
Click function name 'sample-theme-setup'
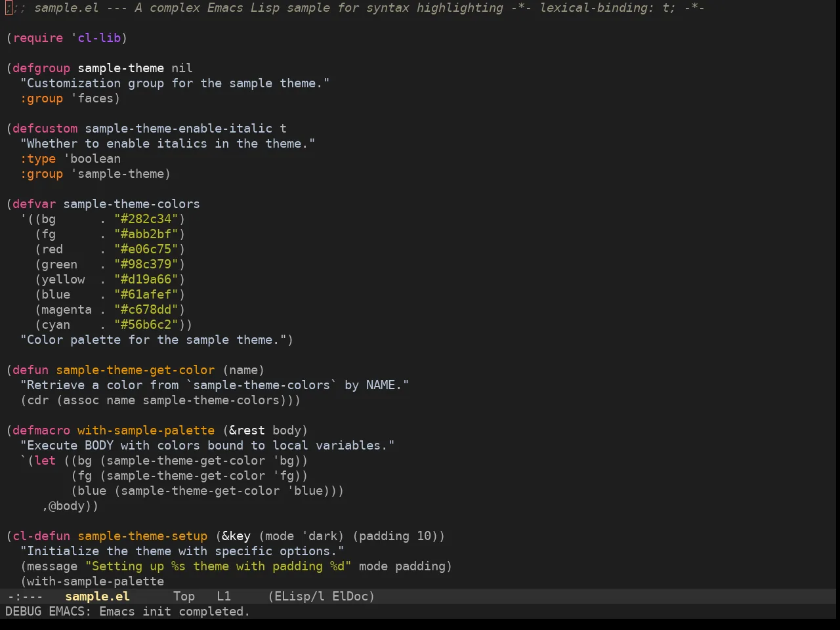(142, 535)
